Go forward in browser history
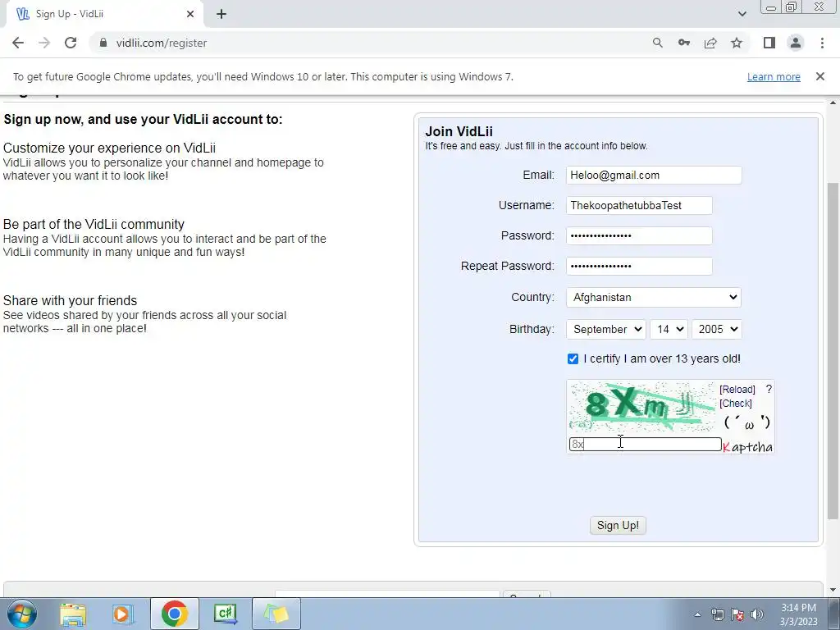 point(44,43)
